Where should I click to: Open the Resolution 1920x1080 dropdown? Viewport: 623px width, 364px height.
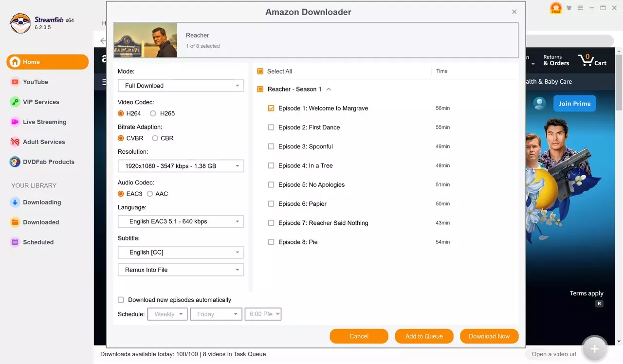coord(181,166)
